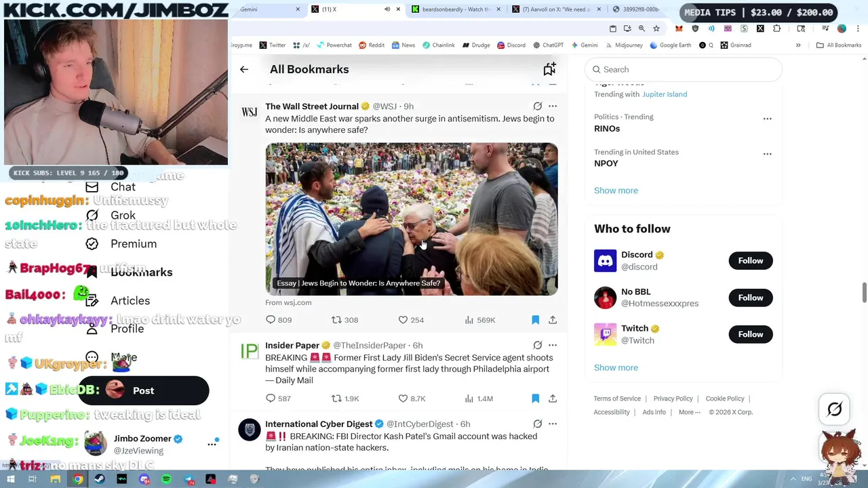
Task: Remove bookmark from the Insider Paper post
Action: (535, 399)
